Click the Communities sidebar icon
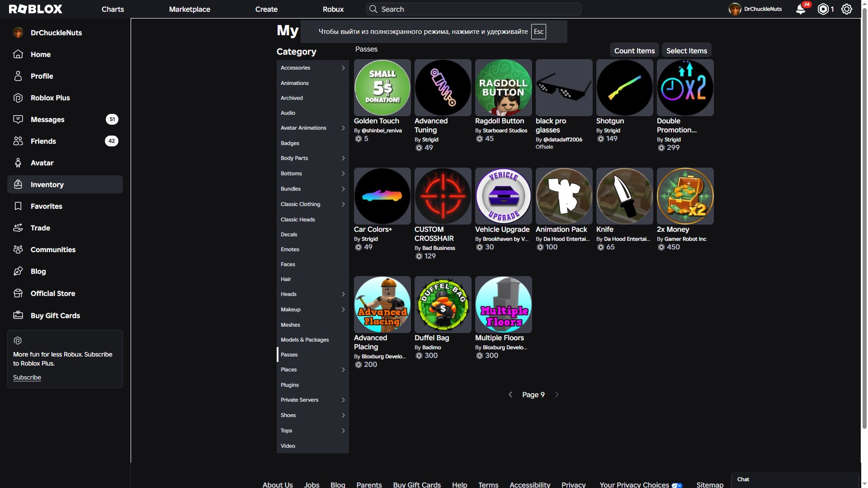 pyautogui.click(x=18, y=249)
